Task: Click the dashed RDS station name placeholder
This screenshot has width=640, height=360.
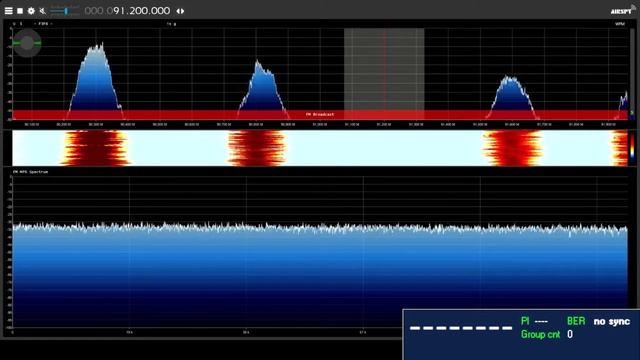Action: pyautogui.click(x=461, y=328)
